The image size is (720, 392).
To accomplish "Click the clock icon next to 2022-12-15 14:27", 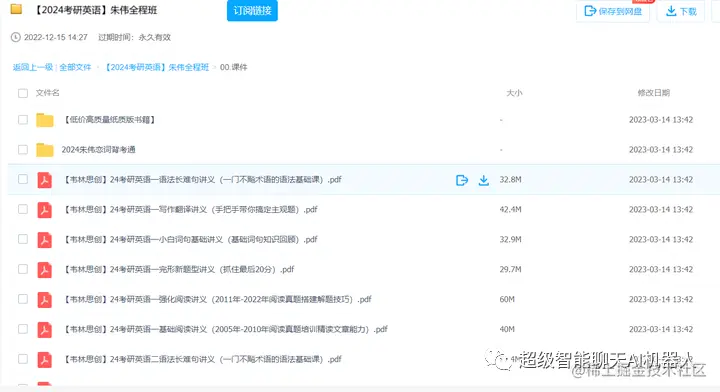I will [16, 37].
